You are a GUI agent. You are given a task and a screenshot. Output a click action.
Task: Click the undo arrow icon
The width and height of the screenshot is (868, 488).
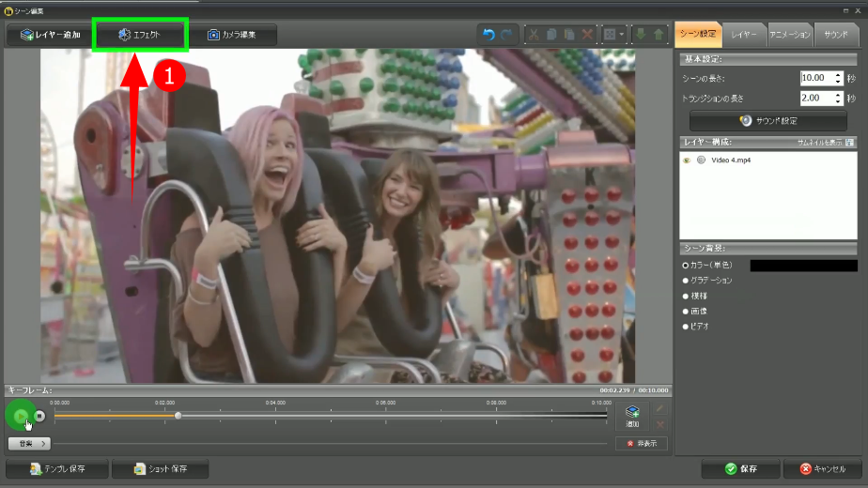pos(488,35)
